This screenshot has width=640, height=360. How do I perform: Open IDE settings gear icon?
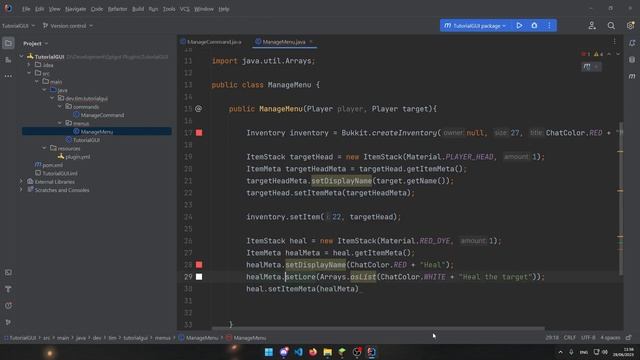click(x=630, y=25)
